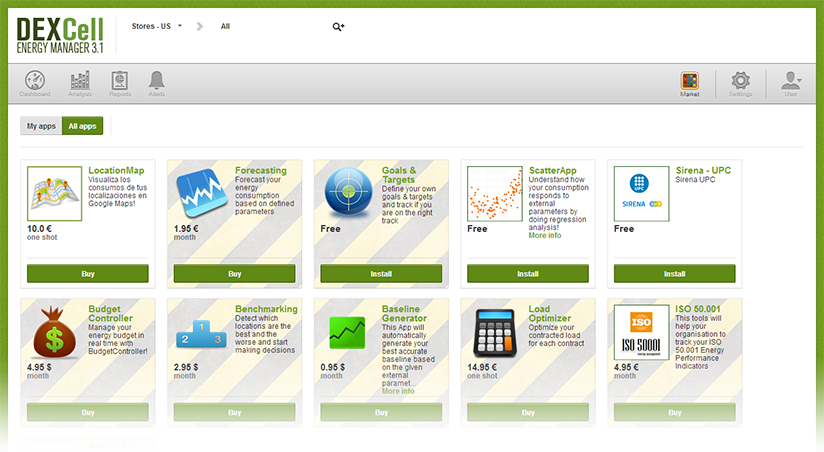Click the search plus magnifier icon
The width and height of the screenshot is (824, 452).
tap(338, 27)
